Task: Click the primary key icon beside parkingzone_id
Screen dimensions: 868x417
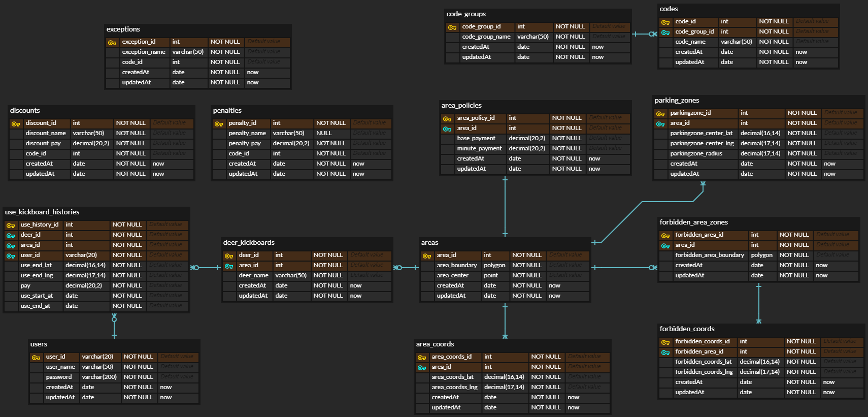Action: 660,114
